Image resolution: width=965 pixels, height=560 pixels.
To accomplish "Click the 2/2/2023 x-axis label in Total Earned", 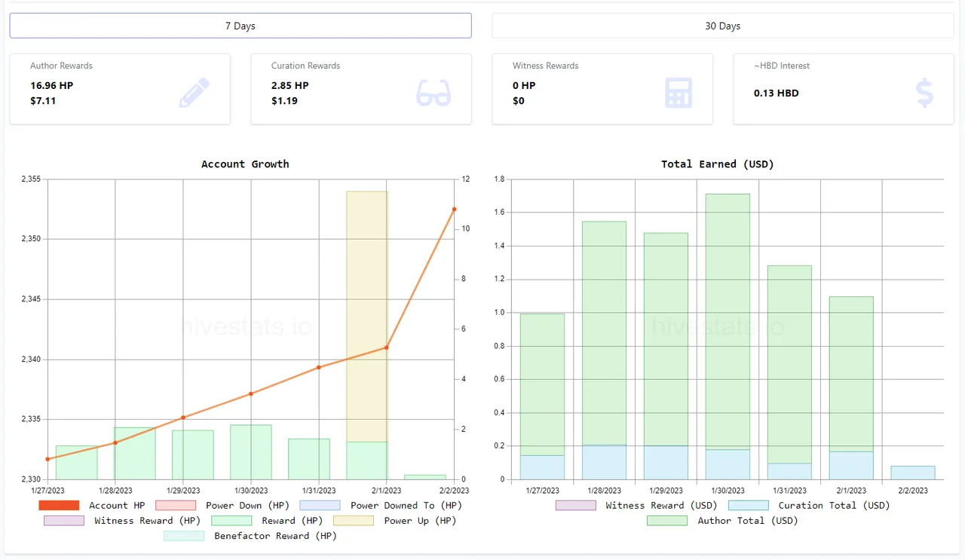I will coord(913,491).
